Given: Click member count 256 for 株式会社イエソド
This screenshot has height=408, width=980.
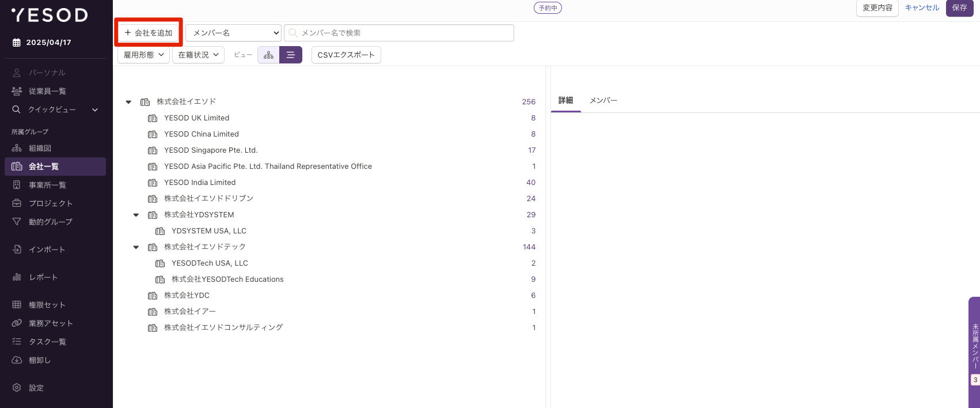Looking at the screenshot, I should click(x=529, y=102).
